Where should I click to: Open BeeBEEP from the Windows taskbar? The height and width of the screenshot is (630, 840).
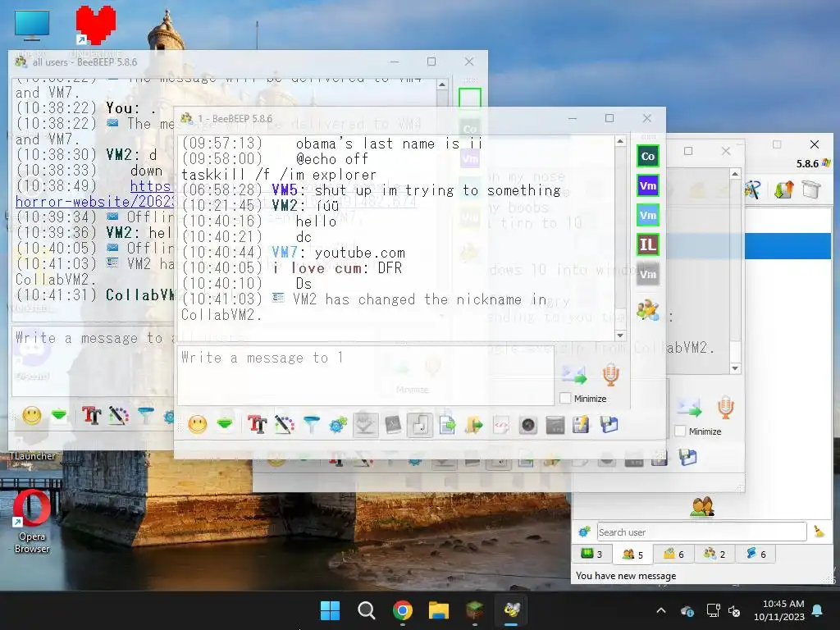coord(512,610)
